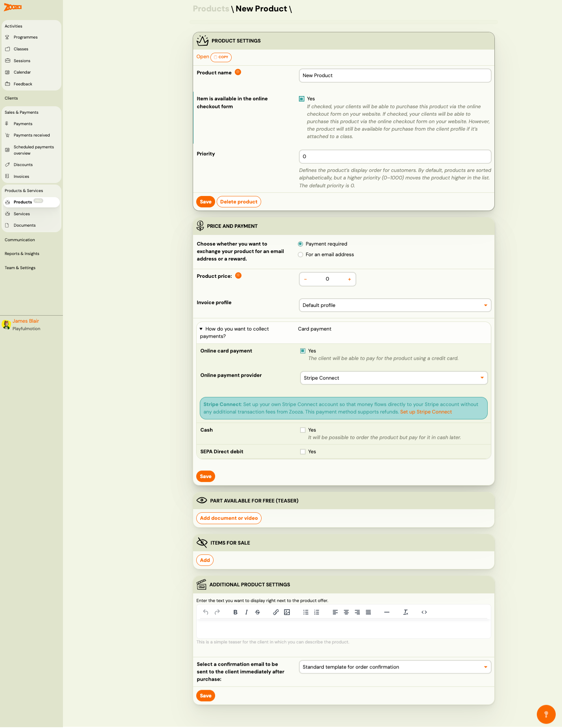
Task: Click the Product name input field
Action: pos(395,76)
